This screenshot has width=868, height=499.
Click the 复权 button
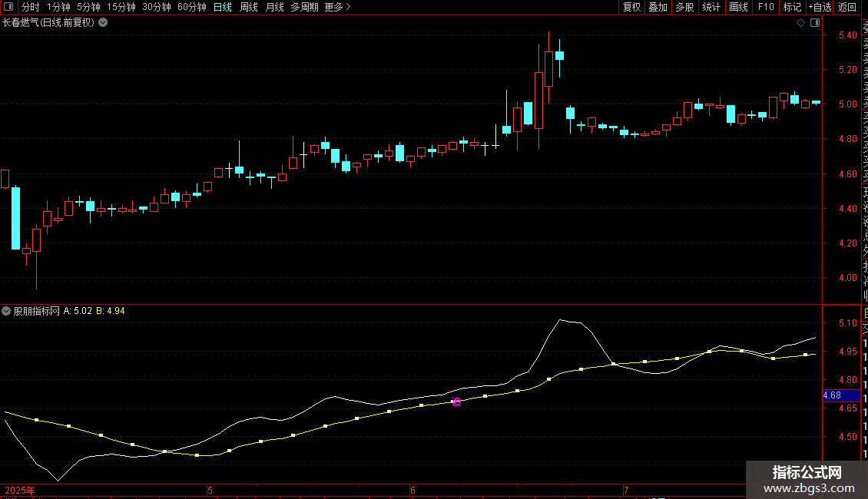[631, 7]
